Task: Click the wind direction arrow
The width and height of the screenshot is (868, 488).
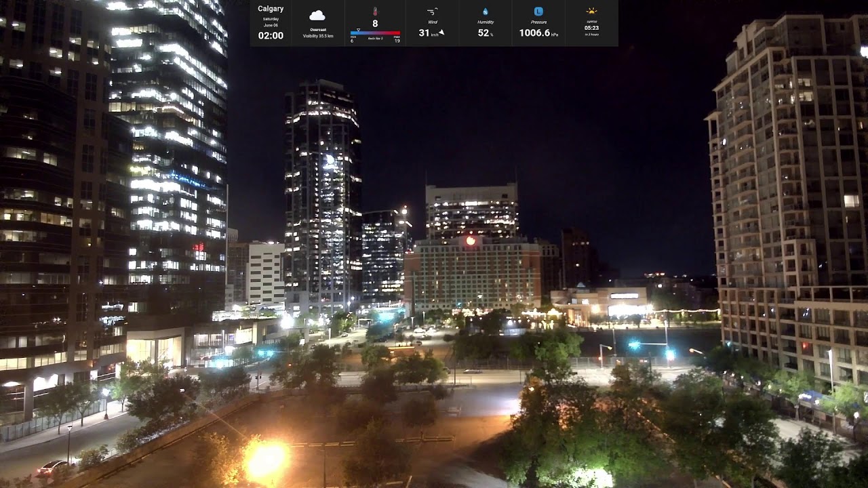Action: [441, 32]
